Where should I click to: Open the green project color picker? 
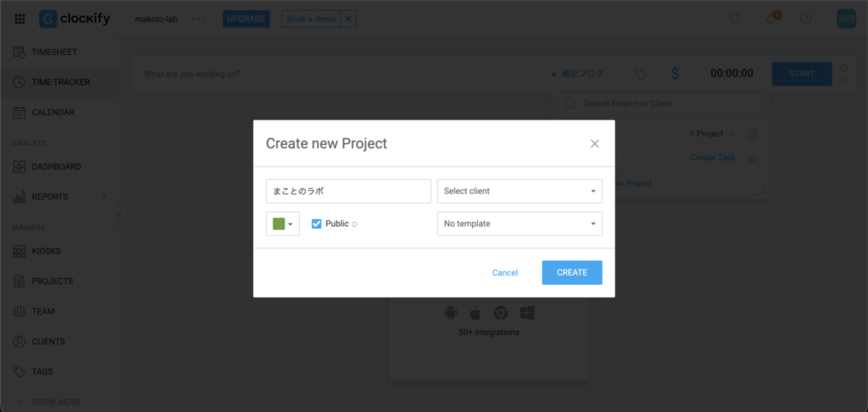282,224
